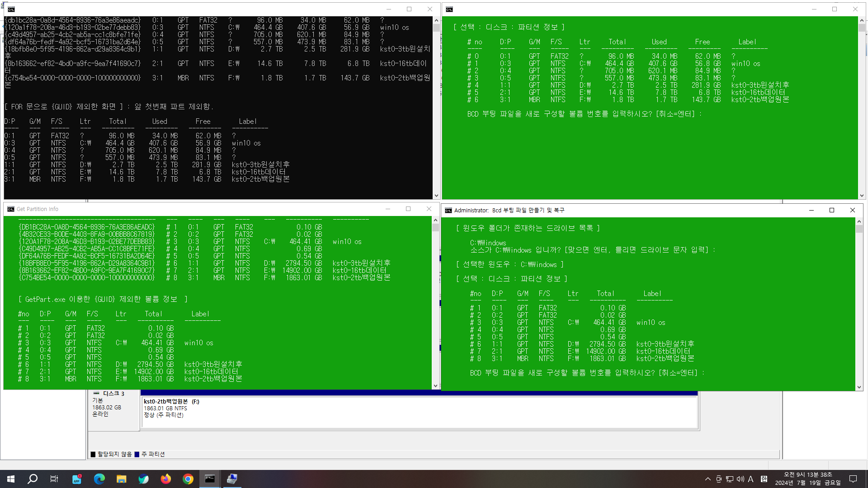Click the bird-logo app on the taskbar
The height and width of the screenshot is (488, 868).
pos(143,479)
